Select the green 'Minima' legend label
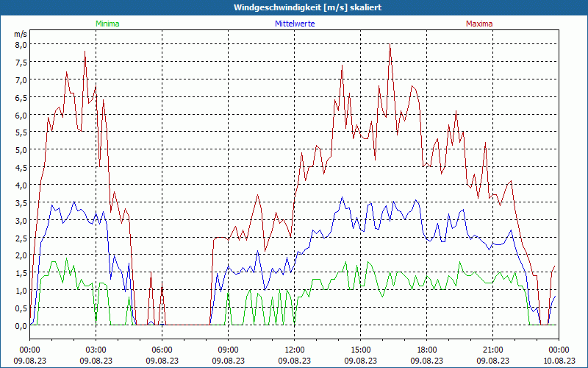 click(107, 24)
